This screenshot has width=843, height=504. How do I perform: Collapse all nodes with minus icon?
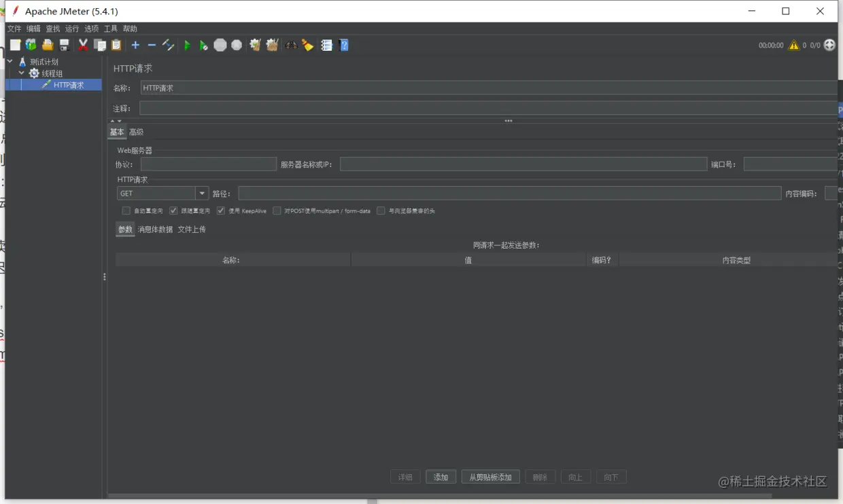[x=152, y=45]
